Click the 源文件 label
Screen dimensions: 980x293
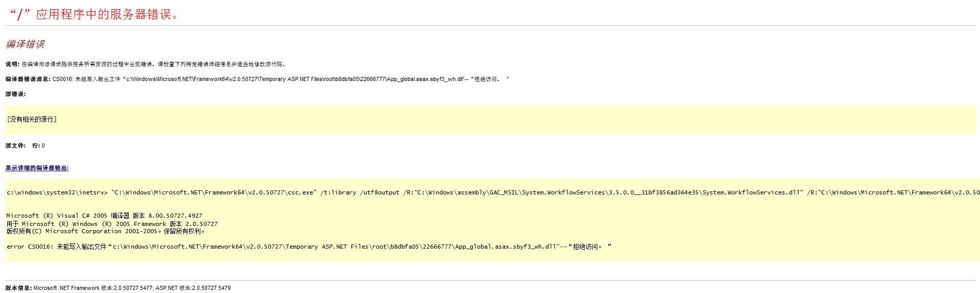click(x=15, y=146)
